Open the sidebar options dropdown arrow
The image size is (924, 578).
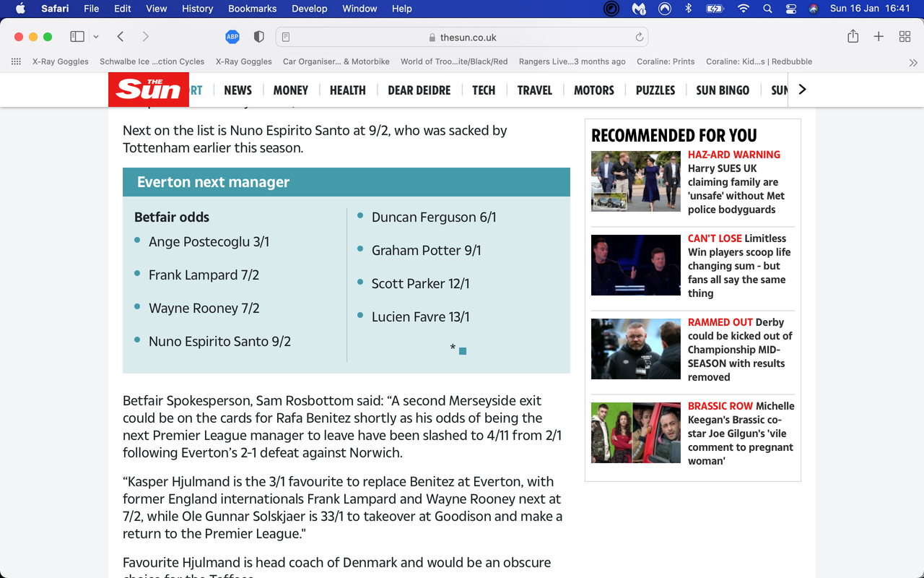click(96, 37)
